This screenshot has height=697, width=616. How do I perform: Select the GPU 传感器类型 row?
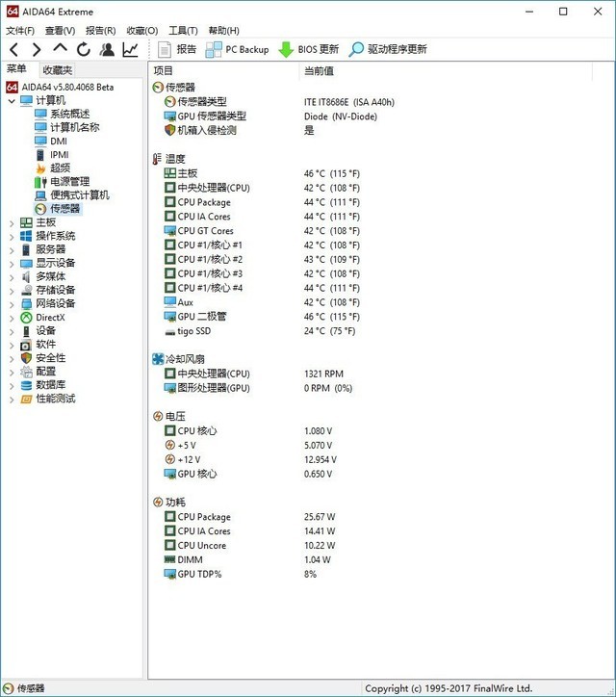[271, 116]
